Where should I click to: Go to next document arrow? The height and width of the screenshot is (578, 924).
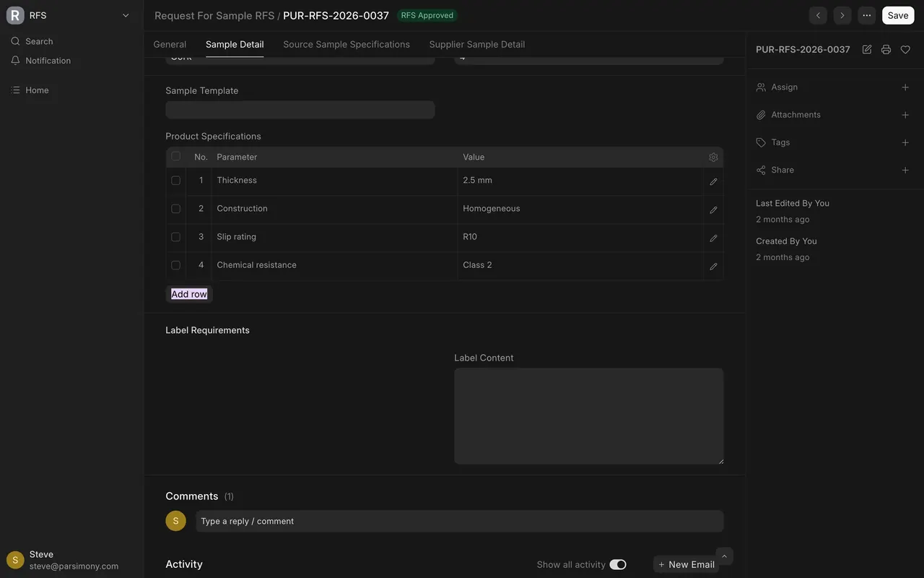[x=842, y=15]
